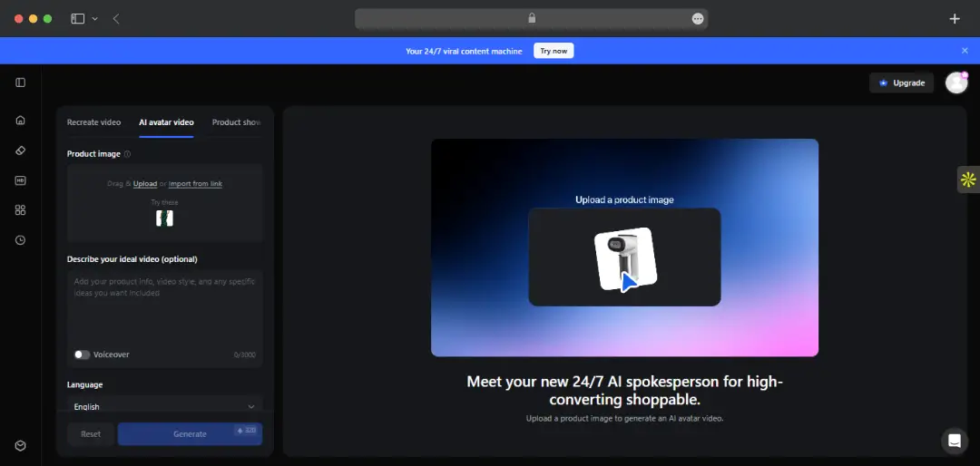This screenshot has height=466, width=980.
Task: Open the HD enhancer icon in sidebar
Action: click(x=21, y=180)
